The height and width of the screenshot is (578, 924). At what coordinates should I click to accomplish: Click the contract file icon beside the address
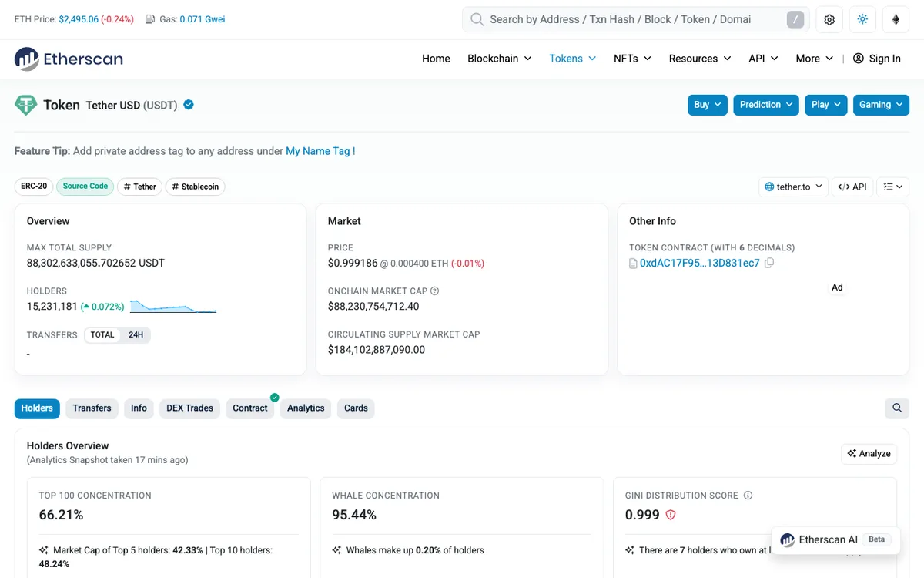point(633,264)
